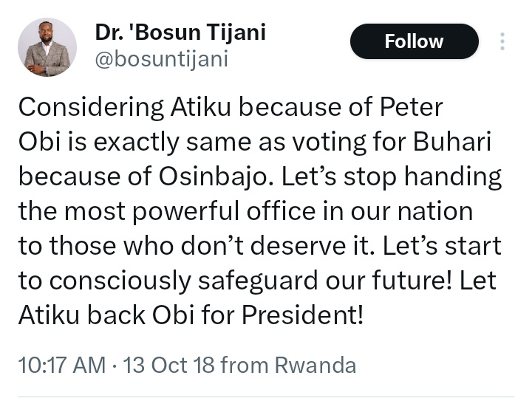Click Bosun Tijani's profile avatar photo

[x=47, y=47]
